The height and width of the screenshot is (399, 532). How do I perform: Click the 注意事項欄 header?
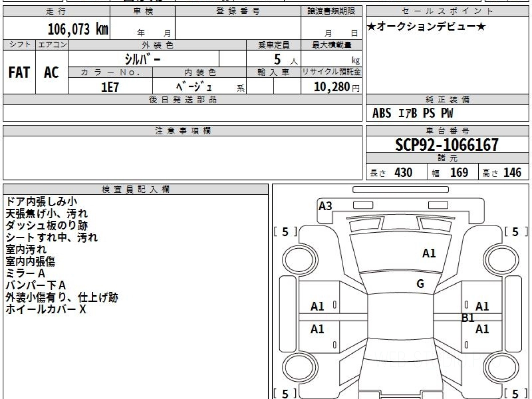(x=182, y=131)
